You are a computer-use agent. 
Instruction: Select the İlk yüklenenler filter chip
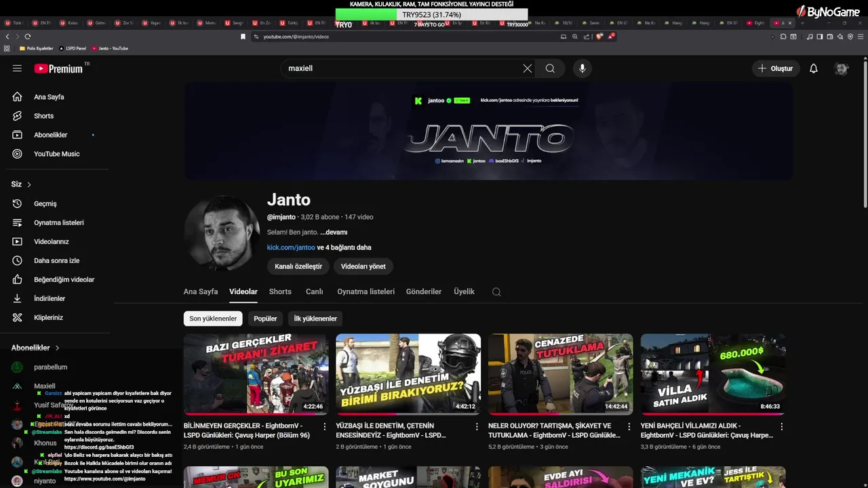(x=315, y=319)
